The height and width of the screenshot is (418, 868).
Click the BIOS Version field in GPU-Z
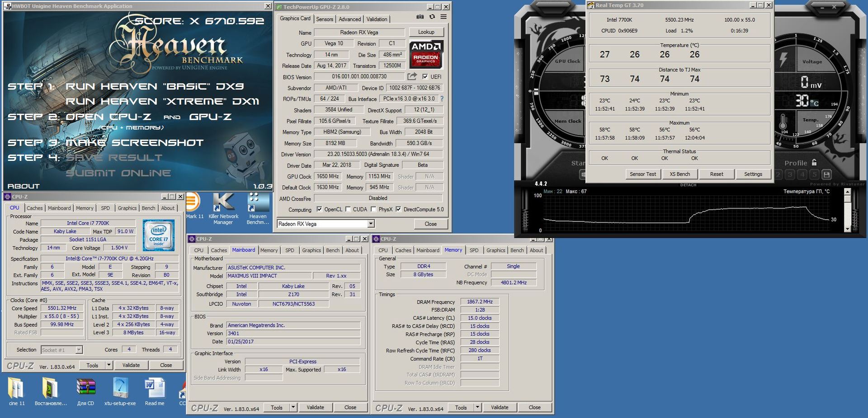359,77
